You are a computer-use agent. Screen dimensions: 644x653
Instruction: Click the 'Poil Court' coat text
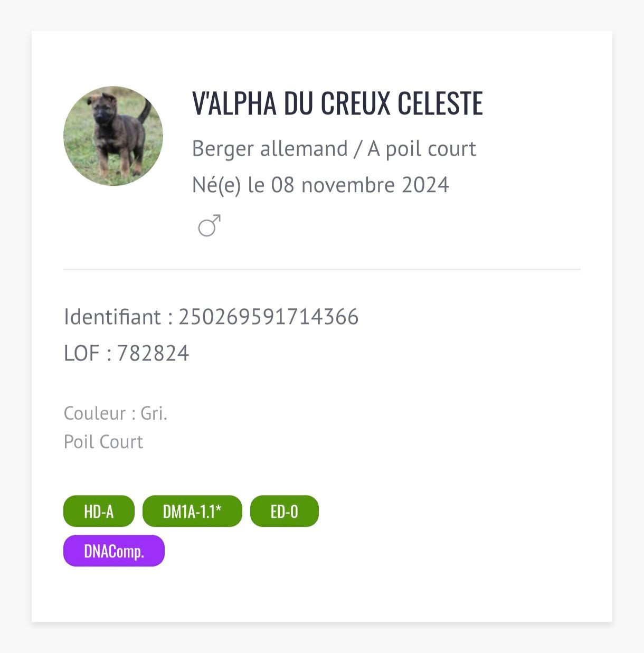(103, 441)
